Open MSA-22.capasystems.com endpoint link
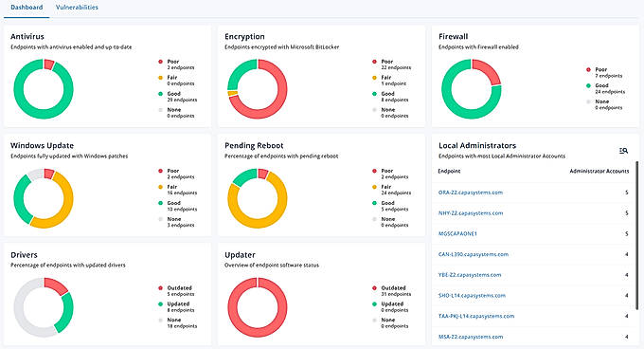This screenshot has width=644, height=349. (471, 337)
